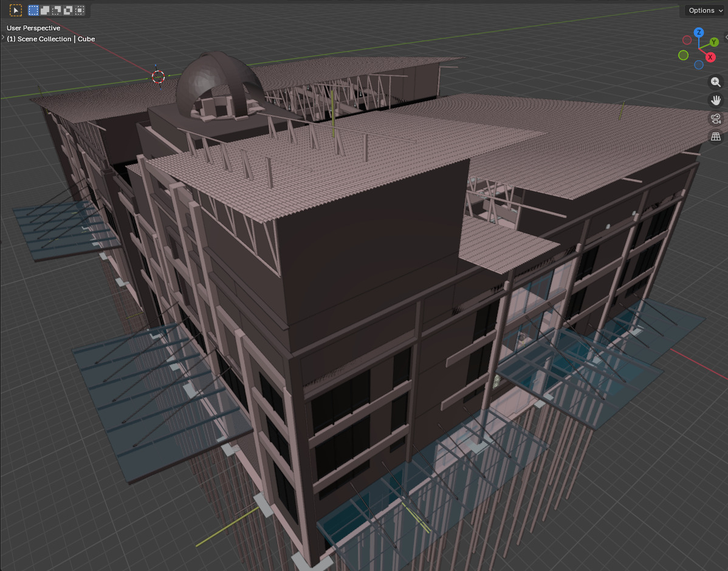Activate the Box Select mode icon

[x=33, y=10]
